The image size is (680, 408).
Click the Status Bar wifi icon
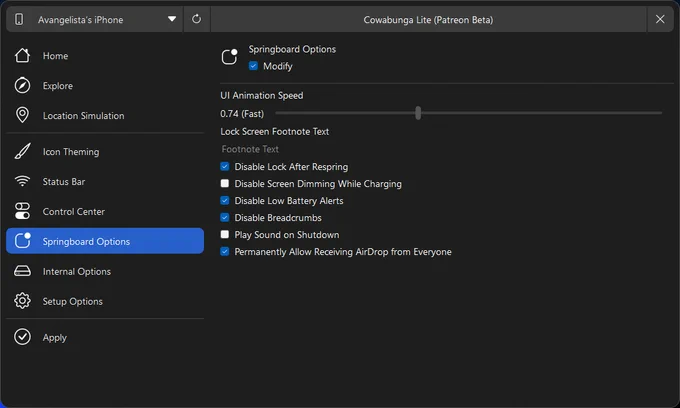pos(22,181)
